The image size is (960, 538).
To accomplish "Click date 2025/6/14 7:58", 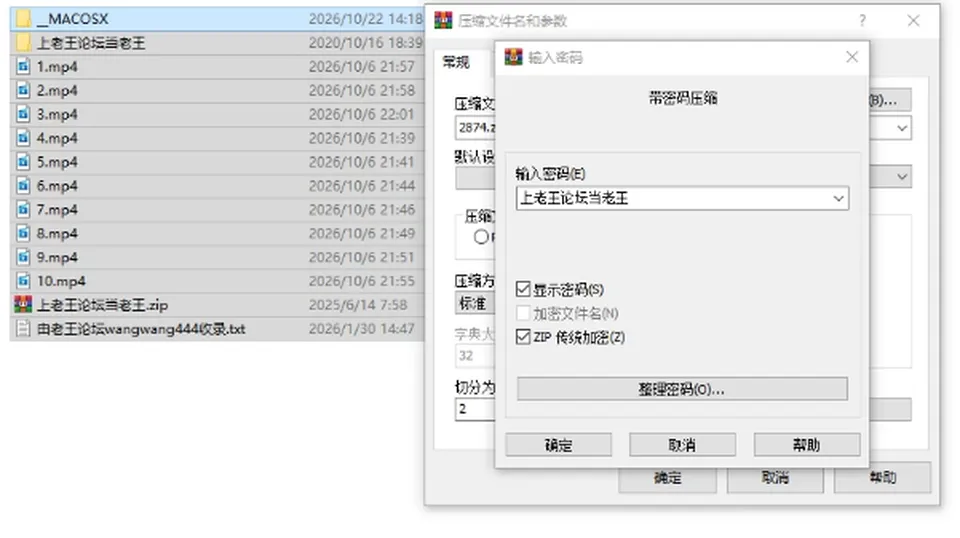I will tap(358, 305).
